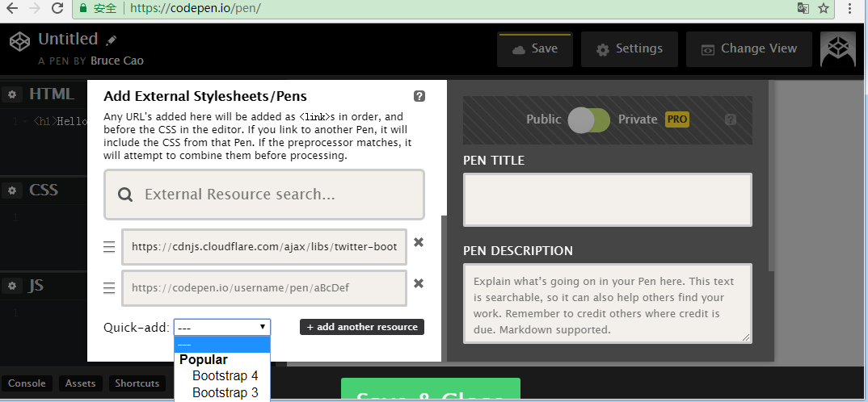Image resolution: width=868 pixels, height=402 pixels.
Task: Select Bootstrap 3 from Quick-add list
Action: (225, 392)
